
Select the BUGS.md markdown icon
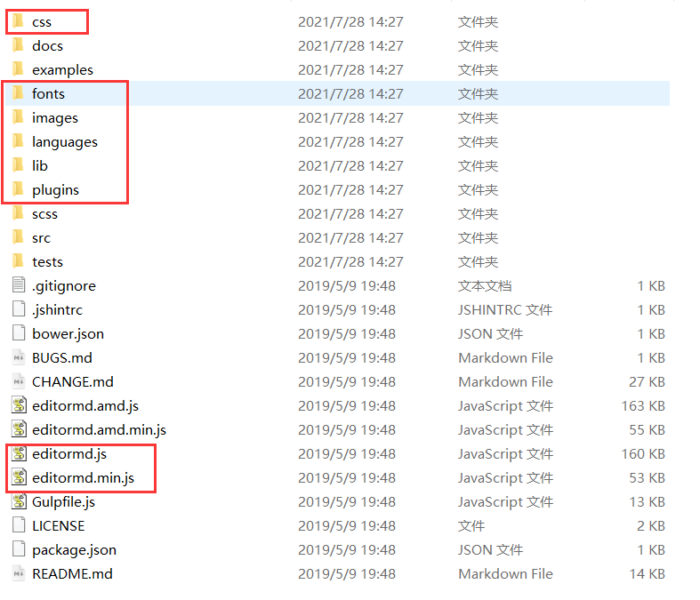point(19,357)
